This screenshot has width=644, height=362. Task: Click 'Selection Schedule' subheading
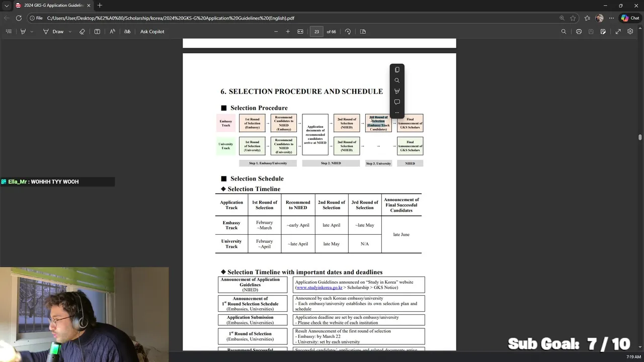tap(257, 178)
